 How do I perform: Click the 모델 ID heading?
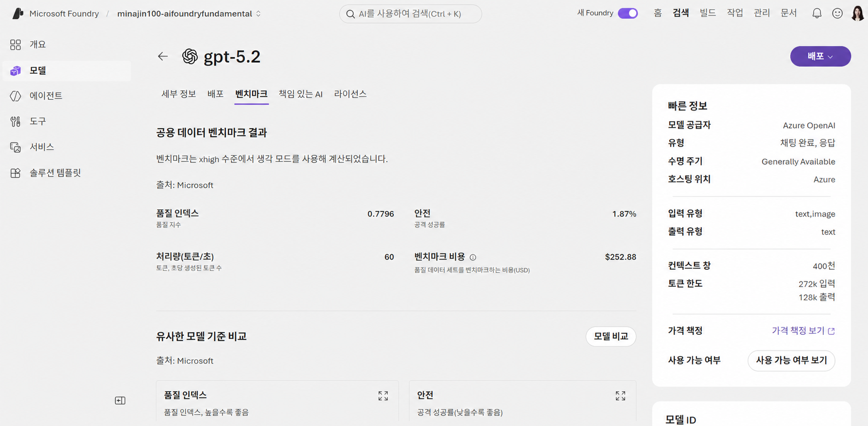click(x=681, y=420)
